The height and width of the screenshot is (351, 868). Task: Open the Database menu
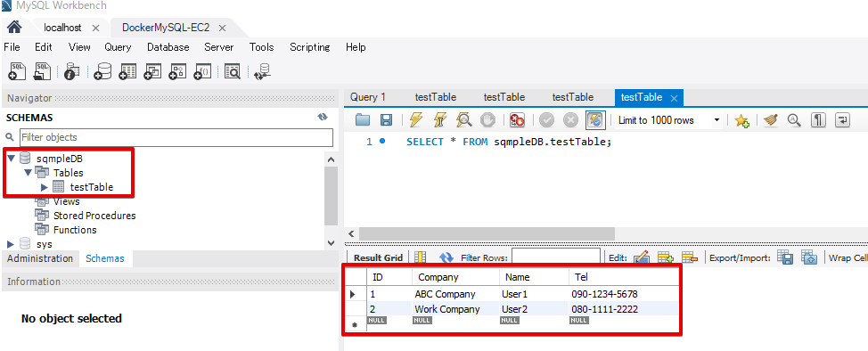tap(168, 47)
